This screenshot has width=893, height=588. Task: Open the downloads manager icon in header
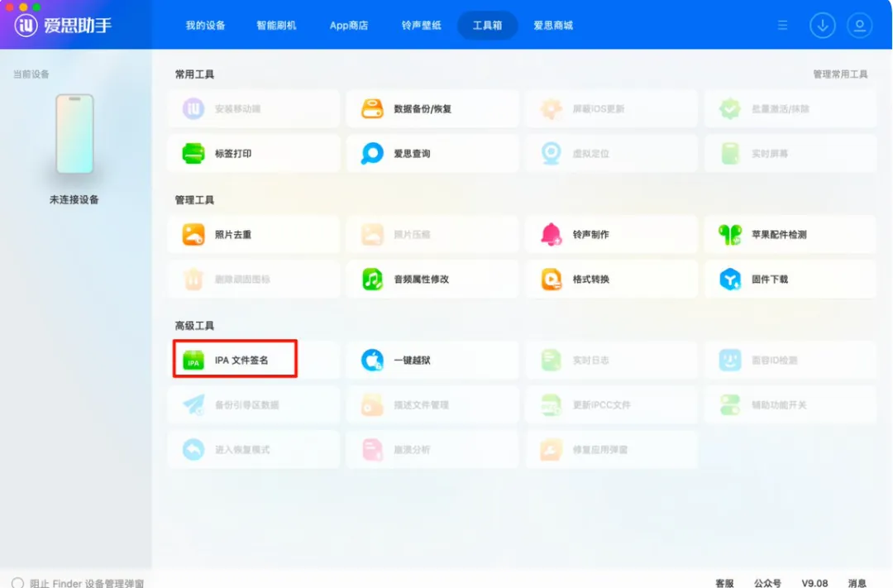click(x=823, y=26)
